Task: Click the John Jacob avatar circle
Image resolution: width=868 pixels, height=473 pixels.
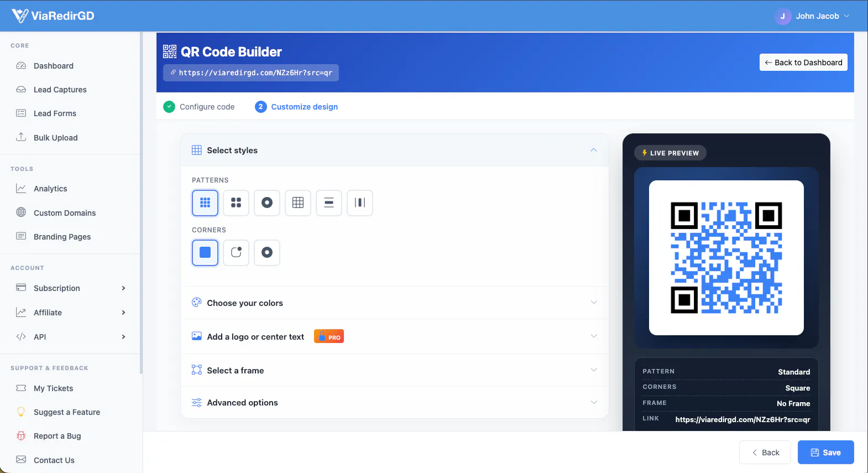Action: point(782,16)
